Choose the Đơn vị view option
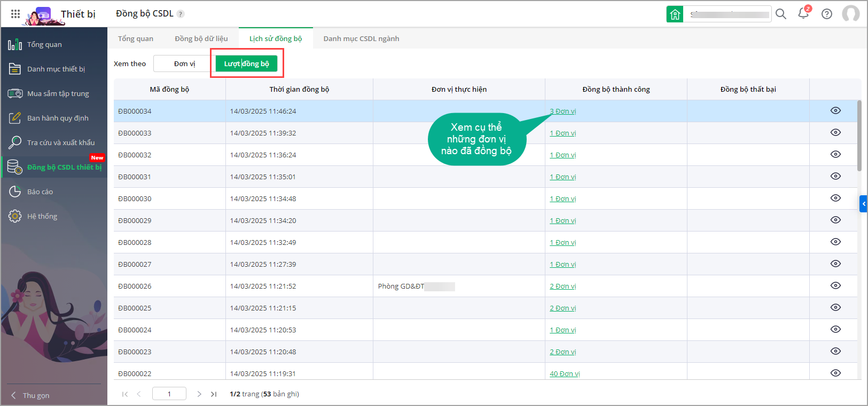This screenshot has height=406, width=868. [184, 63]
